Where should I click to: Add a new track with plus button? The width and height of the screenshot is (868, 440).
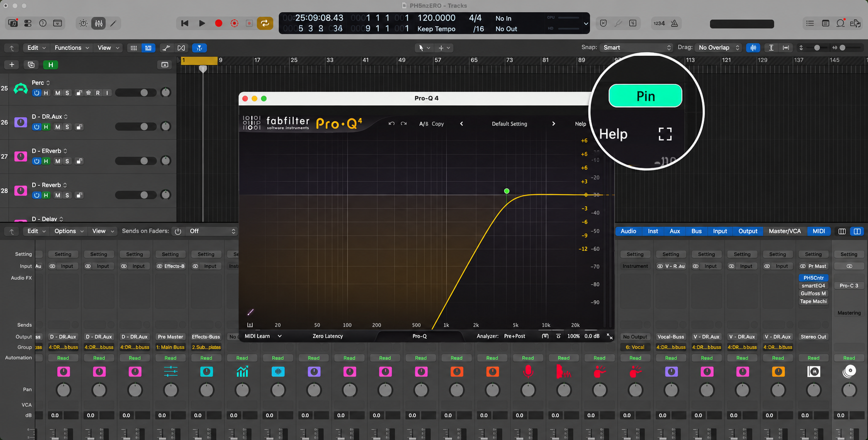[12, 65]
